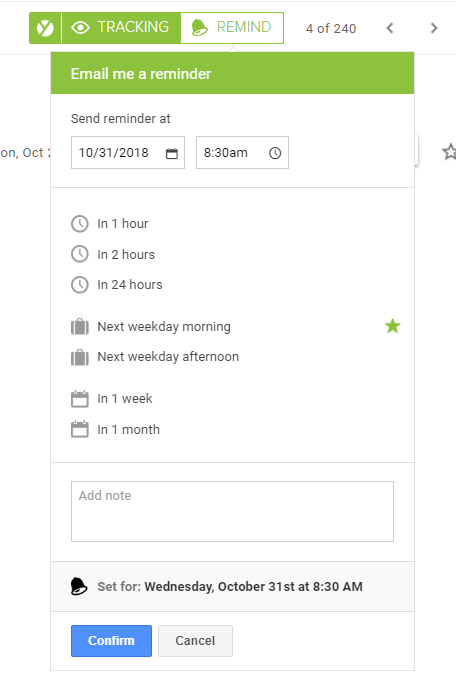Open the time picker clock icon
456x683 pixels.
[x=275, y=153]
